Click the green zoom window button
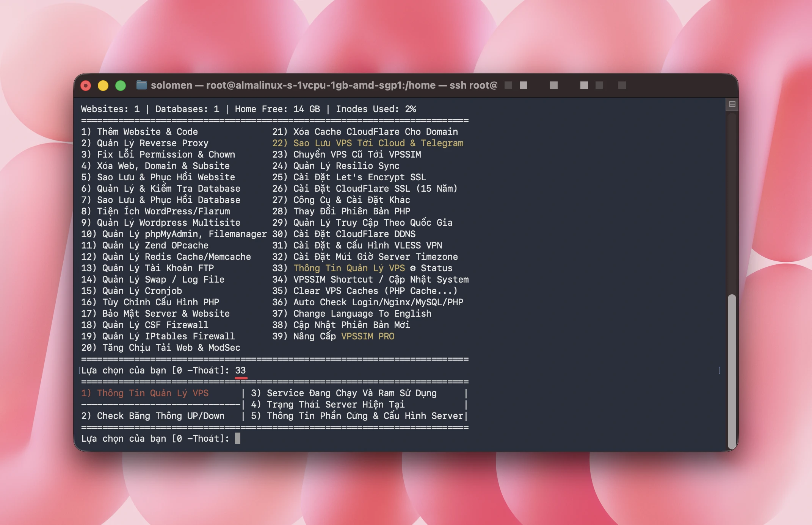Image resolution: width=812 pixels, height=525 pixels. [121, 86]
